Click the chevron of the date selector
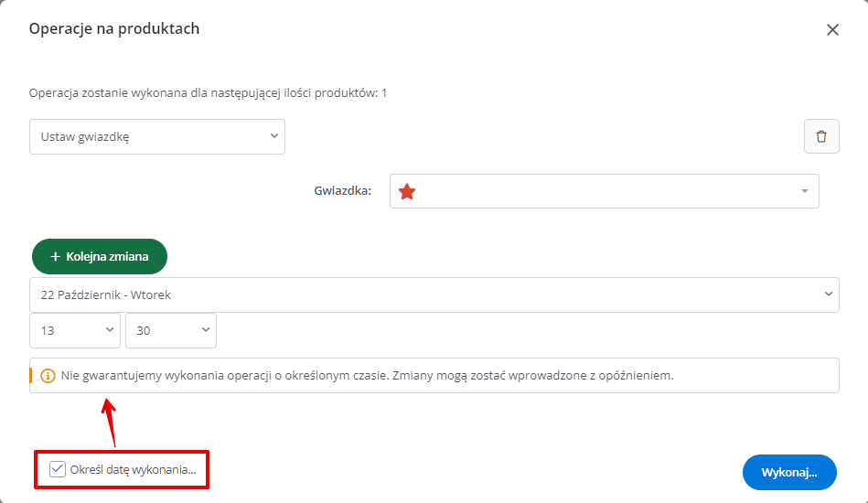The image size is (868, 503). pos(828,294)
